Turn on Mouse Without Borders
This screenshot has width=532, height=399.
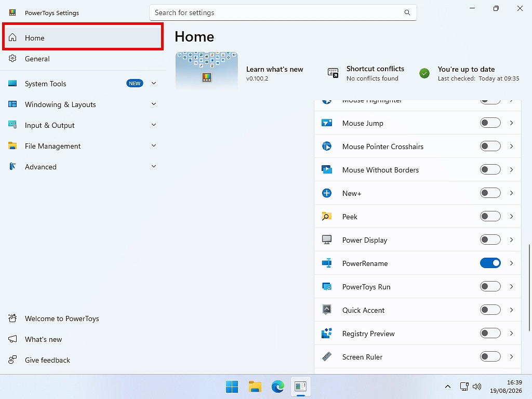[x=490, y=170]
